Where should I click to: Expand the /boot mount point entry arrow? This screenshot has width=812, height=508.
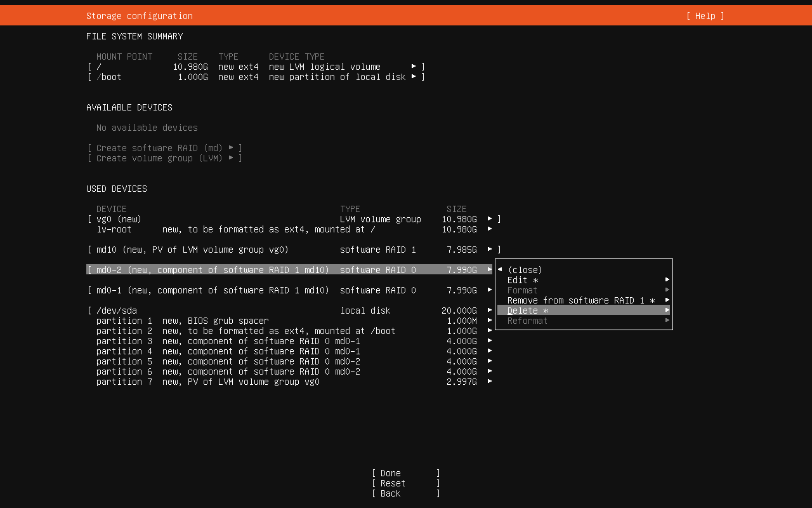pos(414,77)
